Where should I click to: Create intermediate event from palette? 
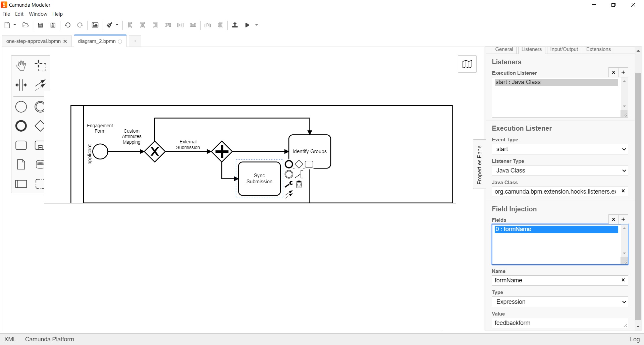coord(40,107)
